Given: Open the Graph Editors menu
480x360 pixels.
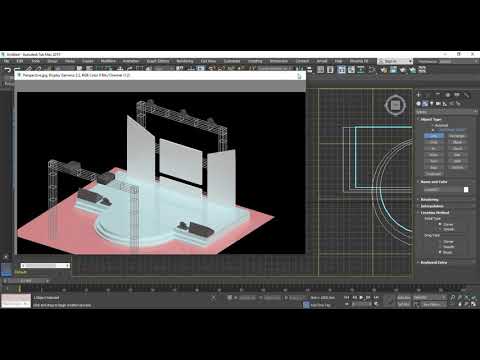Looking at the screenshot, I should pos(158,61).
